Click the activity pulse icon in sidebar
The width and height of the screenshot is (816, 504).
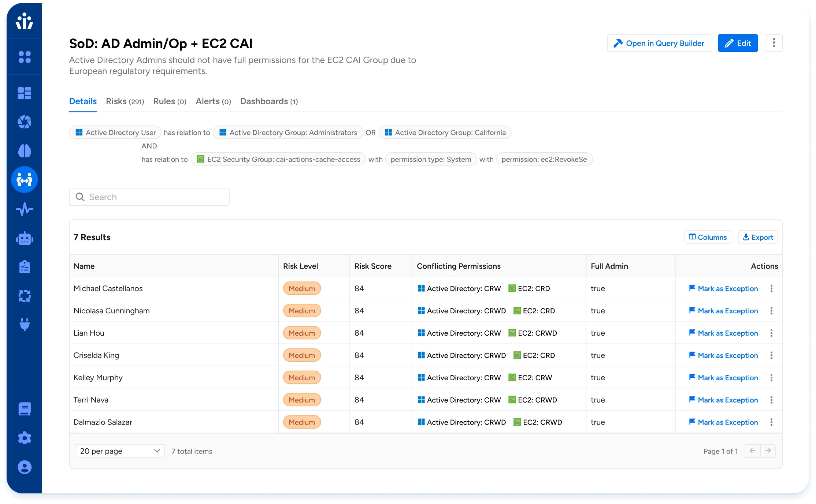(25, 209)
